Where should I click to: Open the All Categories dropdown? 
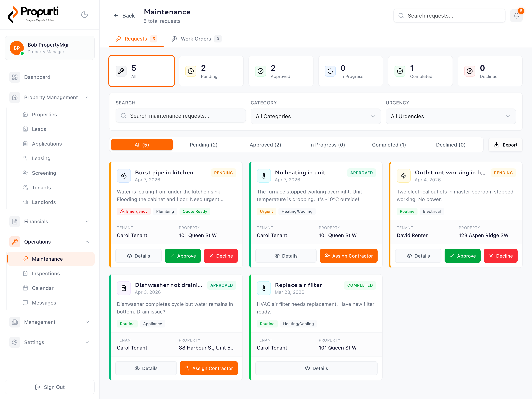point(315,117)
